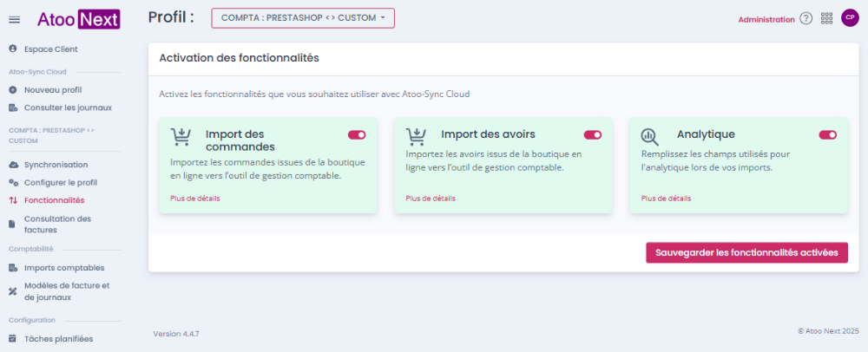Screen dimensions: 868x352
Task: Go to Imports comptables menu item
Action: [x=65, y=267]
